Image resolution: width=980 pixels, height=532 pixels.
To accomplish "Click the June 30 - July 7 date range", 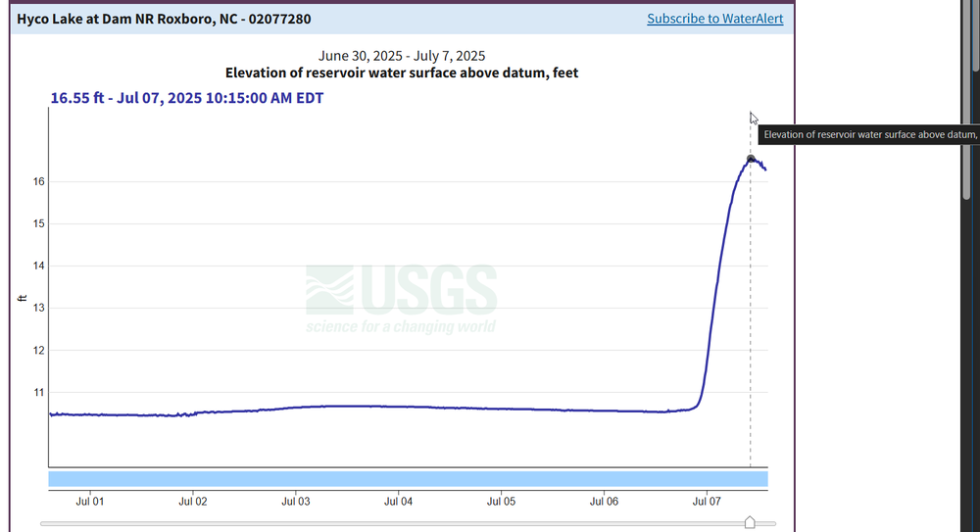I will (x=402, y=56).
